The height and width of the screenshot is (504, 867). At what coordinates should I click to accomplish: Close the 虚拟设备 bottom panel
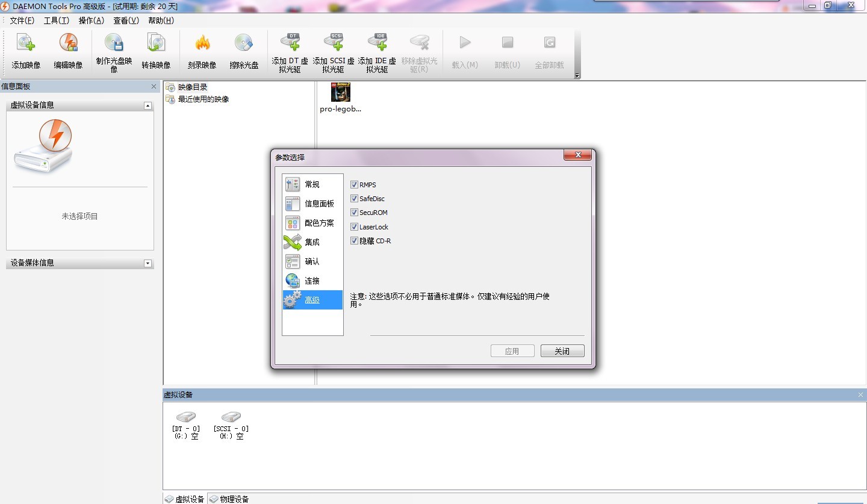(860, 394)
